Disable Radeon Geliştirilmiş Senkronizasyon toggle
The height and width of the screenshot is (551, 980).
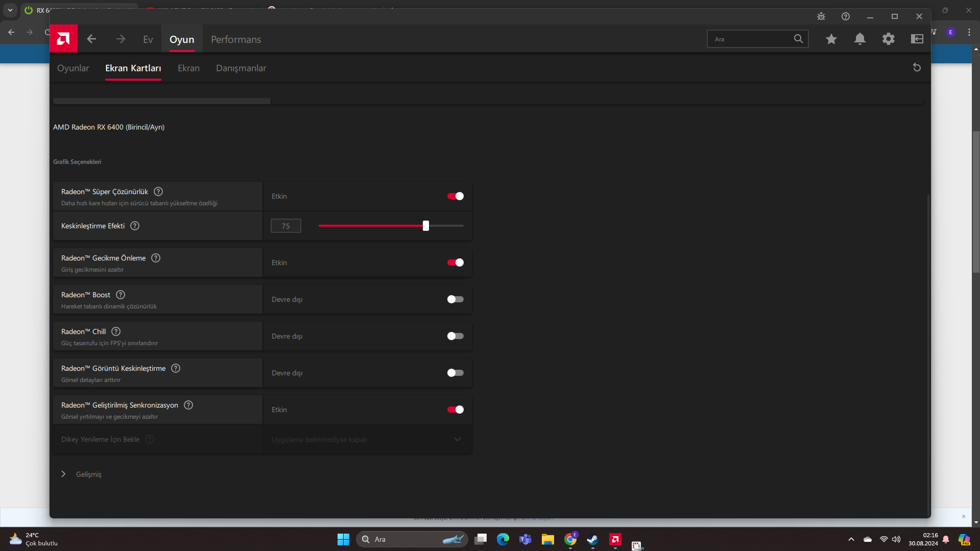click(x=456, y=410)
